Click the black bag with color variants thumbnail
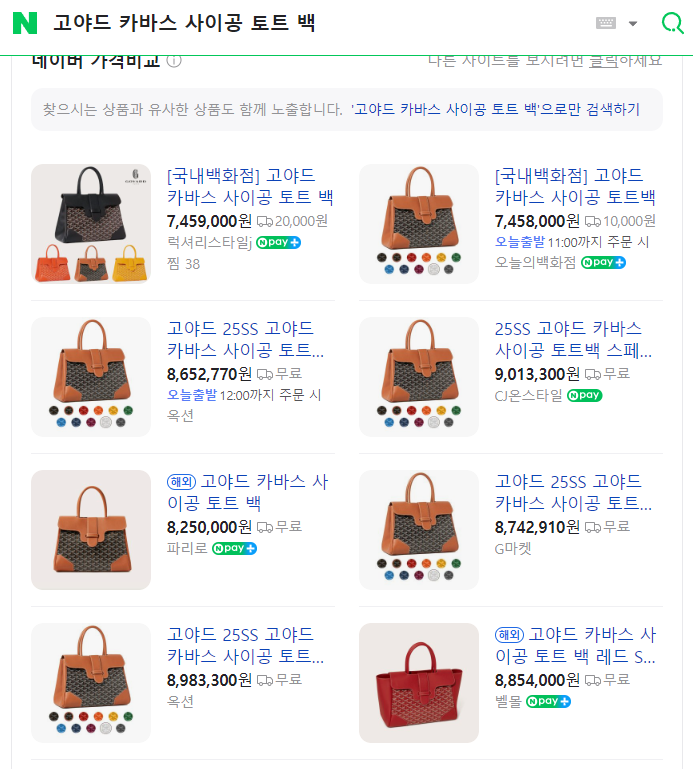 point(91,224)
